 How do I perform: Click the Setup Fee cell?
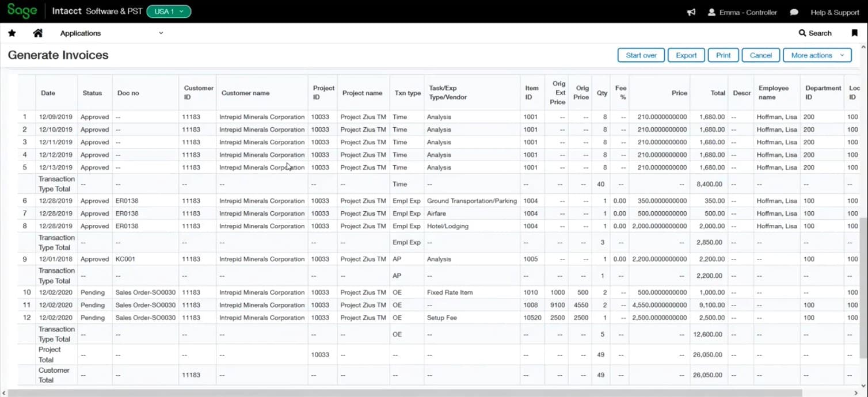(x=442, y=318)
